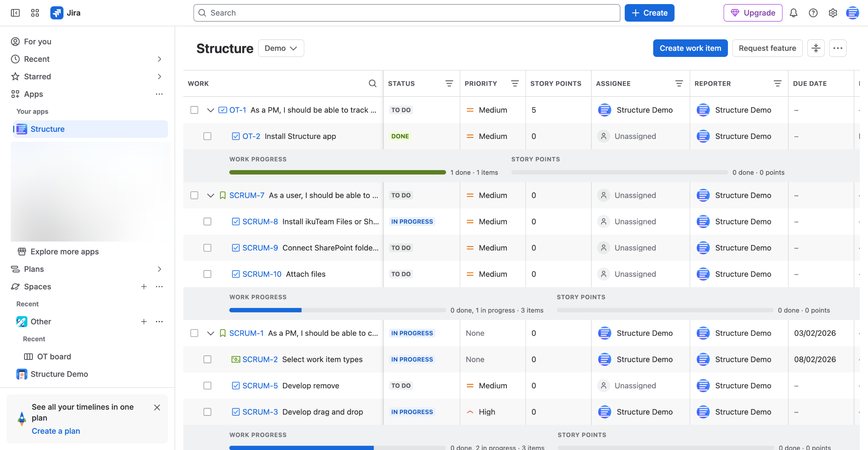Viewport: 868px width, 450px height.
Task: Click the OT-1 work progress bar
Action: pos(337,172)
